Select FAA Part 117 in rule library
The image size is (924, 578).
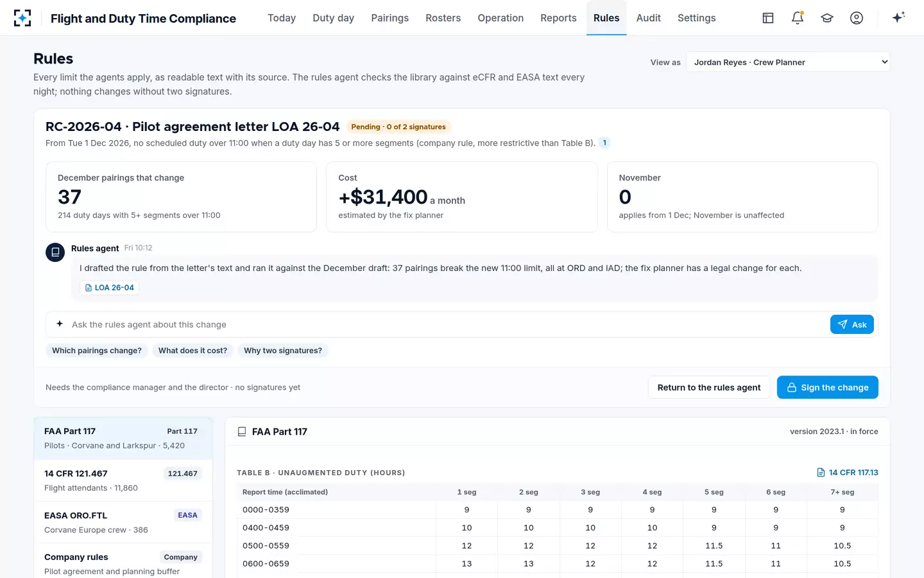(x=123, y=438)
